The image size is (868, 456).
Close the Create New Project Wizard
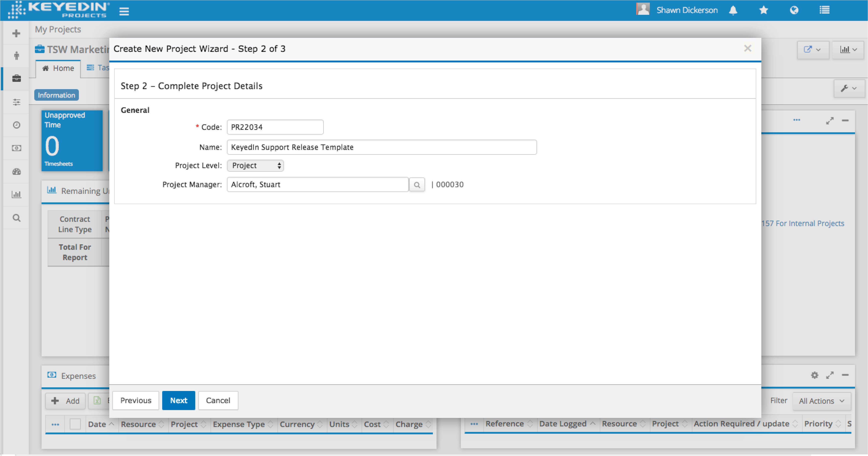[747, 48]
